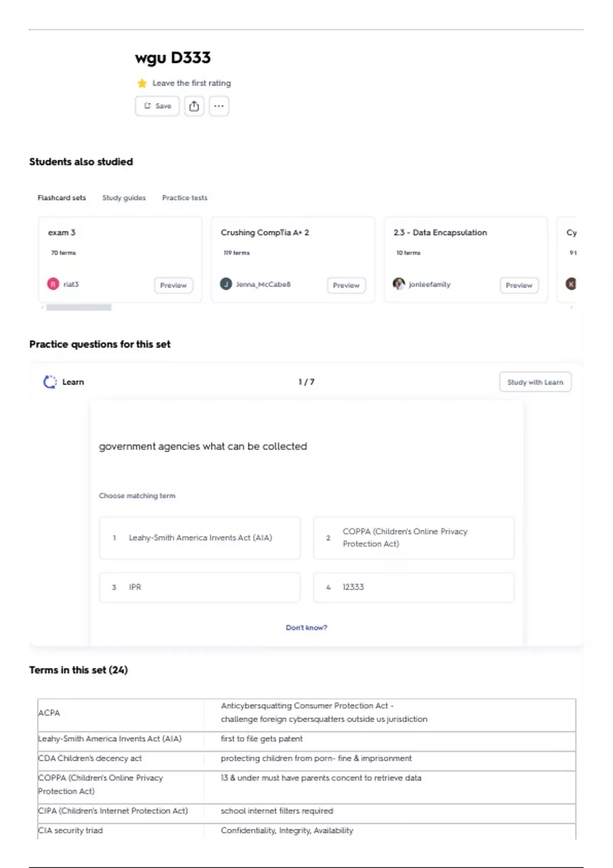Click Study with Learn button
The image size is (613, 868).
click(535, 382)
